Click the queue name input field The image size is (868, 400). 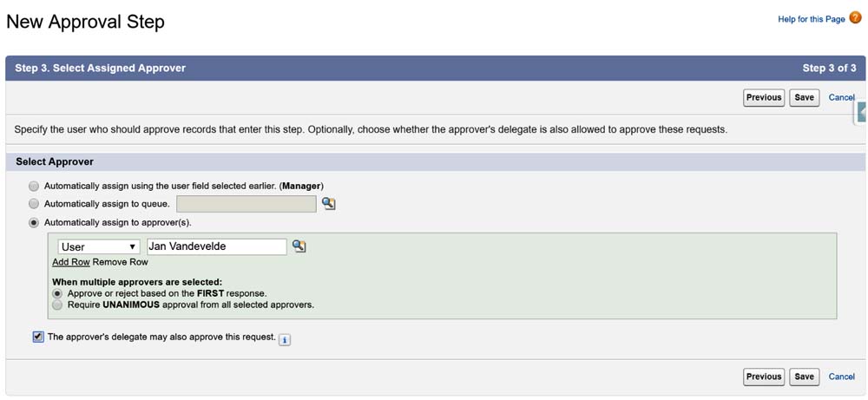[246, 204]
